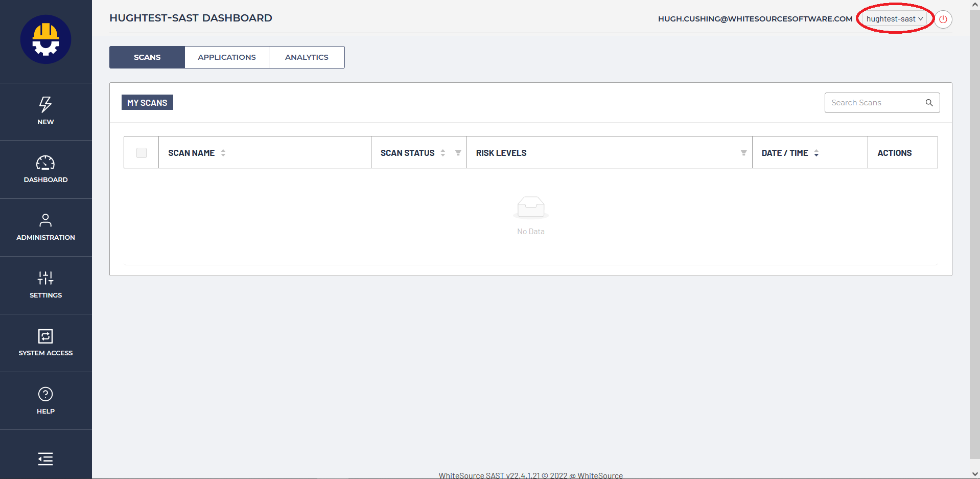
Task: Click the search magnifier icon
Action: 929,103
